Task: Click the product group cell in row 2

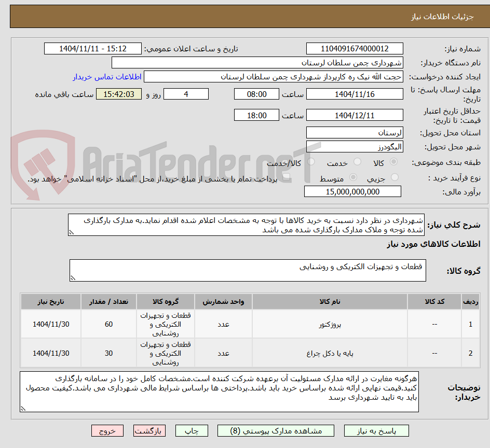Action: [165, 354]
